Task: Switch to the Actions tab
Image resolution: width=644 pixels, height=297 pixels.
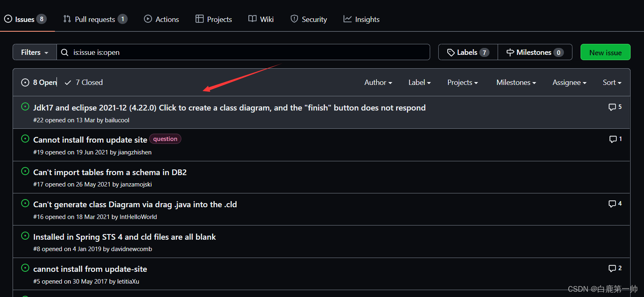Action: 161,19
